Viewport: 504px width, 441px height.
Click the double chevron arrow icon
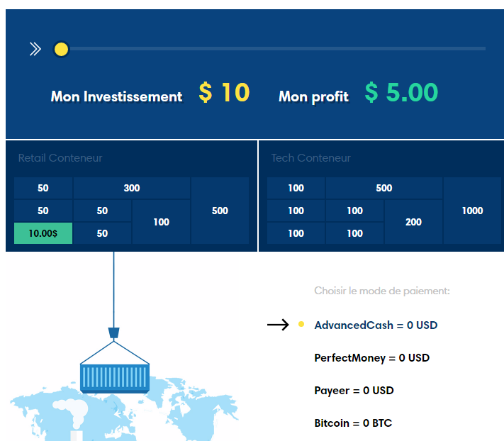[x=35, y=49]
